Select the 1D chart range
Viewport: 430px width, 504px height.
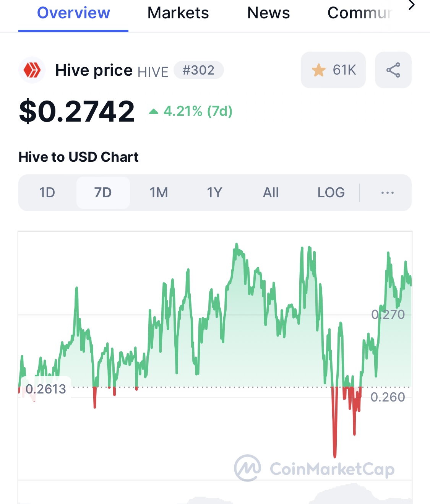coord(47,193)
